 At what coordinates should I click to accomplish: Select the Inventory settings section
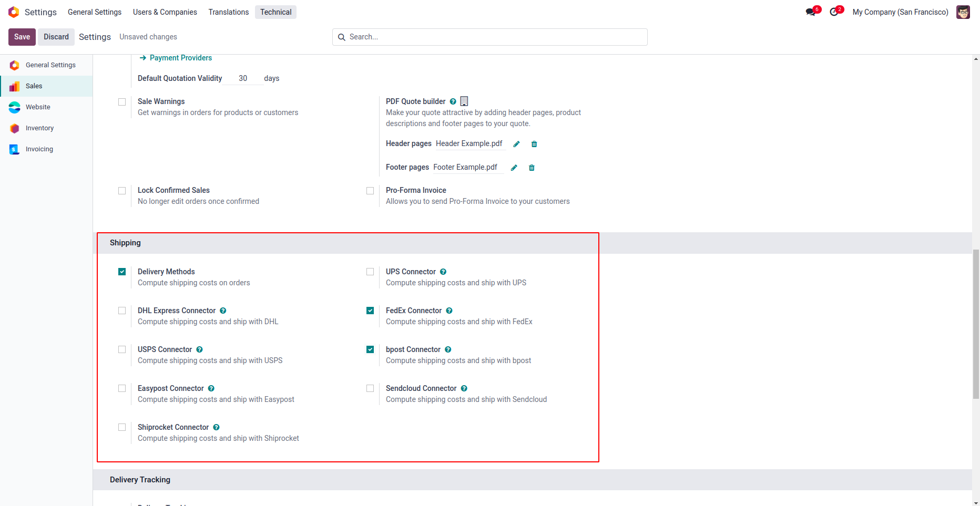(x=39, y=128)
